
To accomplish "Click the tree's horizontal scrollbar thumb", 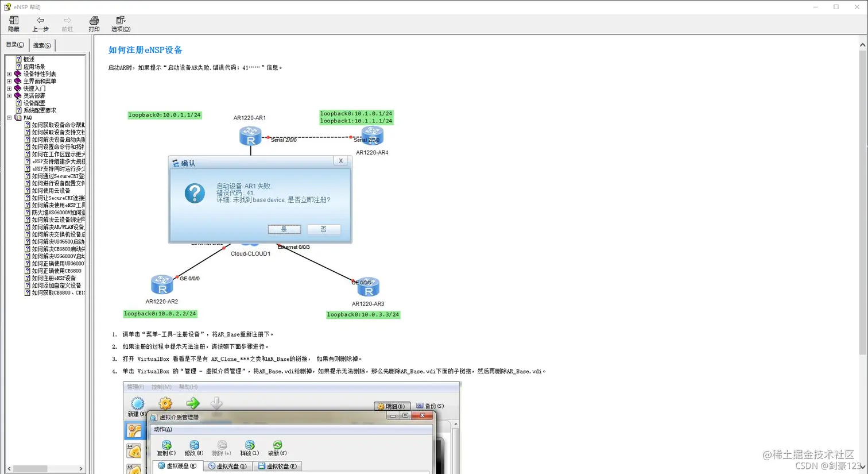I will (30, 469).
